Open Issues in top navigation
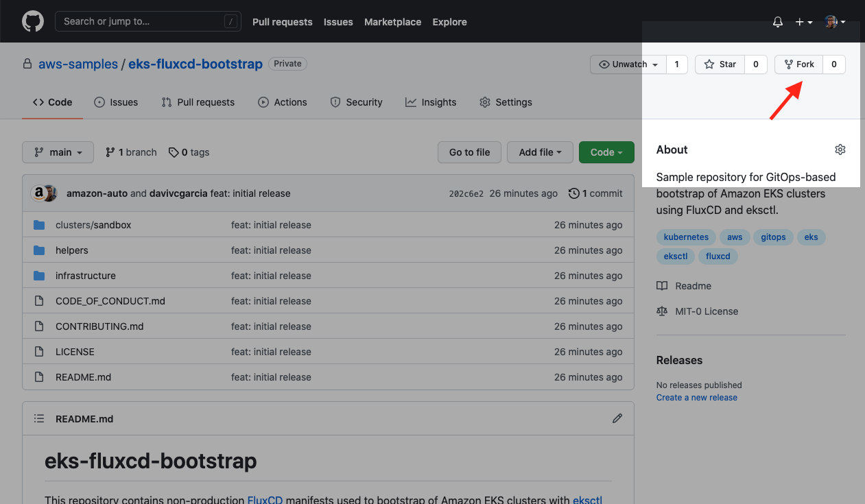865x504 pixels. pos(338,22)
